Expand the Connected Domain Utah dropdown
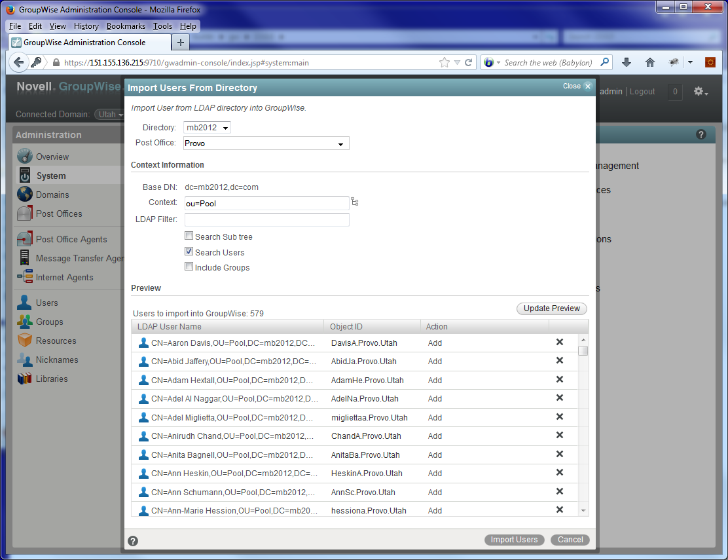The width and height of the screenshot is (728, 560). pyautogui.click(x=110, y=114)
